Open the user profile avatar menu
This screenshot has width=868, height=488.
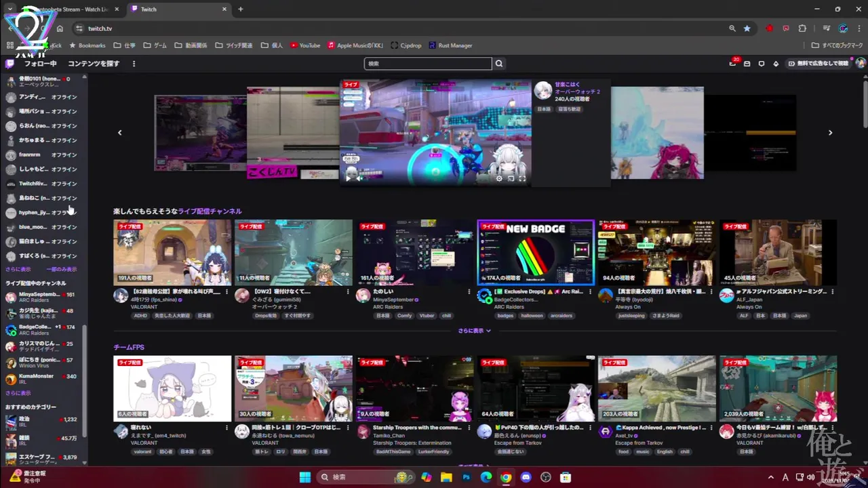861,63
